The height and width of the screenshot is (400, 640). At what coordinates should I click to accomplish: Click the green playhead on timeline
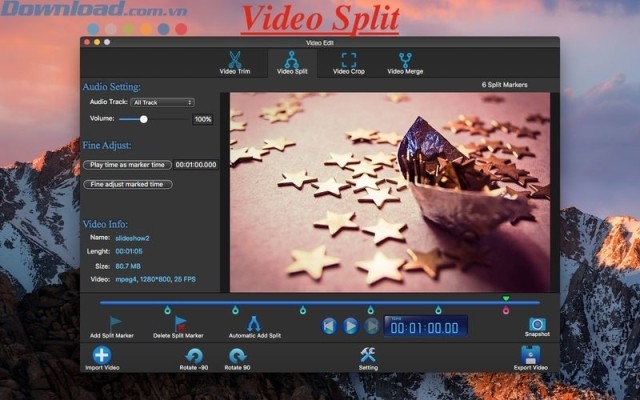[x=506, y=299]
